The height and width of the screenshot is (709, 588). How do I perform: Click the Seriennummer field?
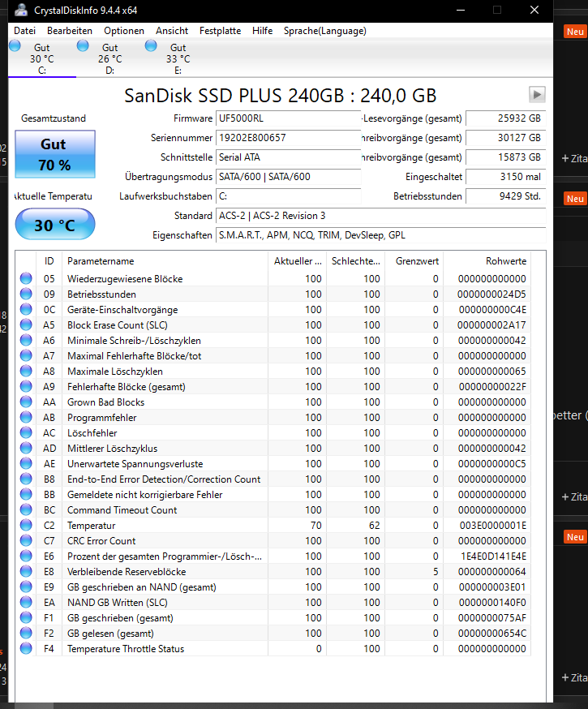[288, 138]
